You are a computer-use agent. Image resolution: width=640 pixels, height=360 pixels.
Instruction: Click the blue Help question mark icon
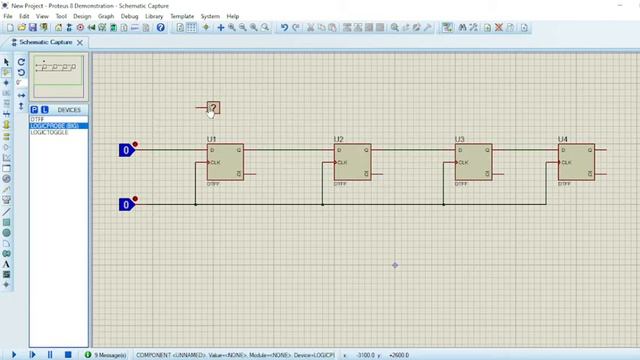[161, 27]
